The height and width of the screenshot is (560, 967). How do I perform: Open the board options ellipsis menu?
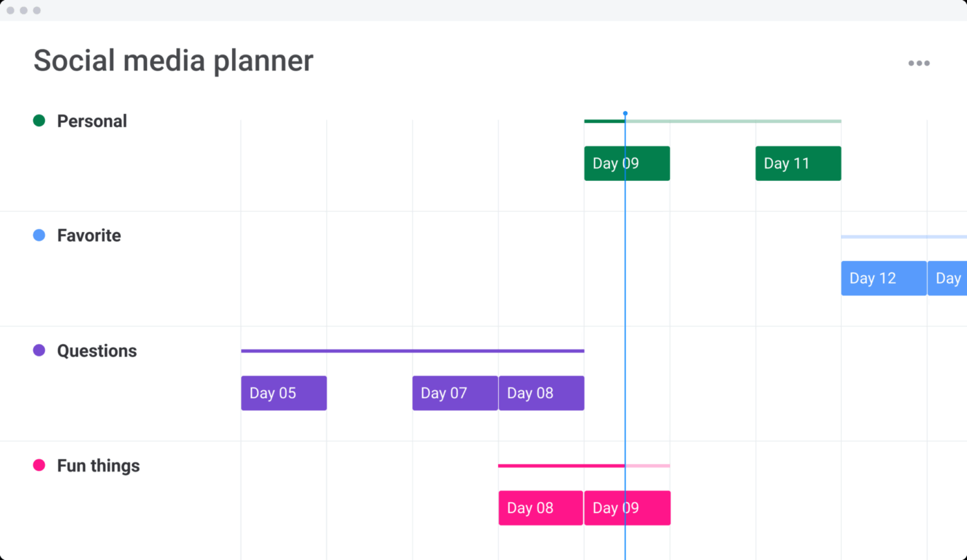919,63
